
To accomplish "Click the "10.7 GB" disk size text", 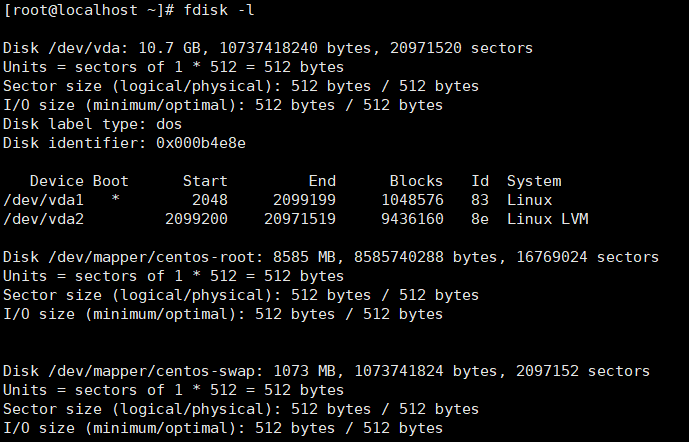I will tap(165, 48).
